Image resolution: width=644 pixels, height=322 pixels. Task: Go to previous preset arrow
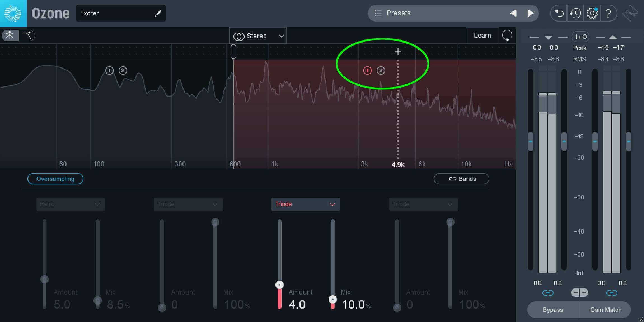[513, 13]
